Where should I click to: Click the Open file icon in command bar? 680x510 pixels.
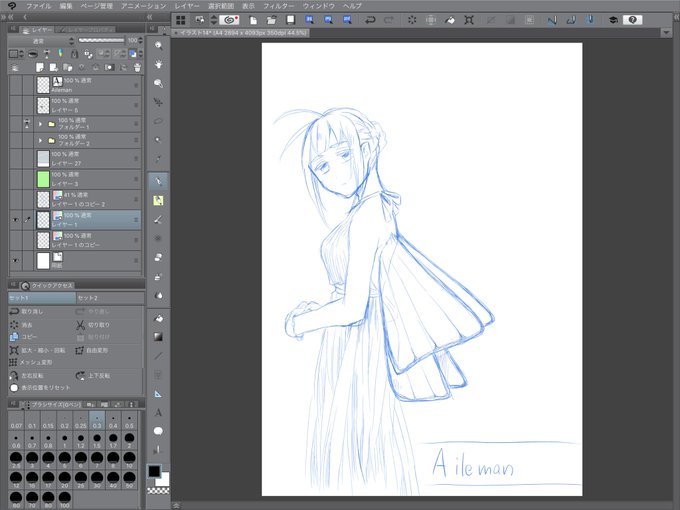point(272,20)
